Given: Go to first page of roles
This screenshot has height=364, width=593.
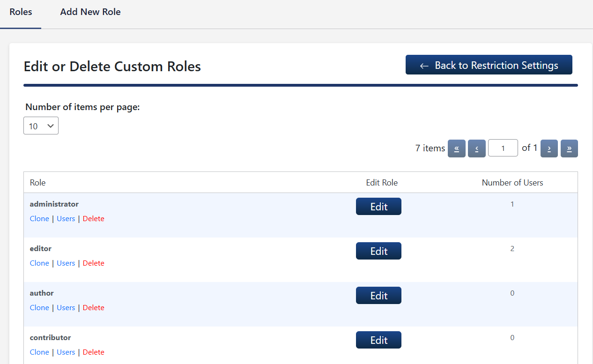Looking at the screenshot, I should [x=456, y=149].
